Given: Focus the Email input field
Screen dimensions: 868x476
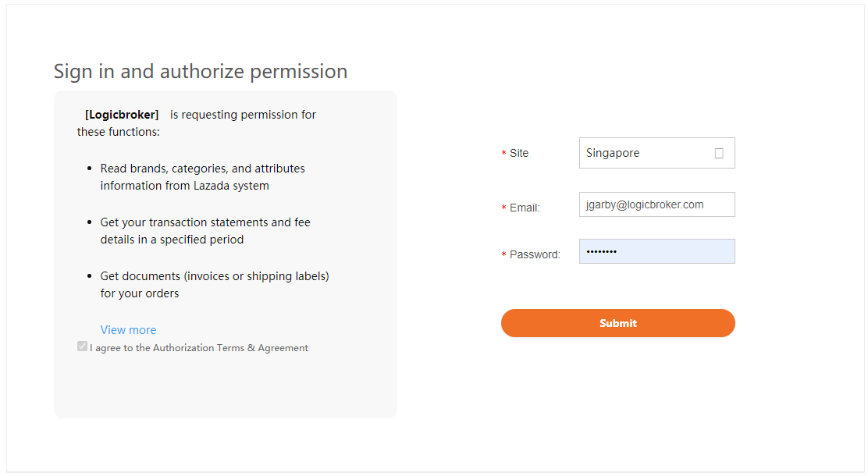Looking at the screenshot, I should (656, 204).
